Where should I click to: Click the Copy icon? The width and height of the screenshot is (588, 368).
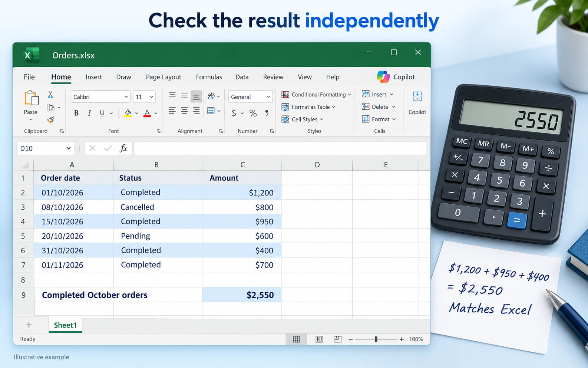tap(50, 108)
